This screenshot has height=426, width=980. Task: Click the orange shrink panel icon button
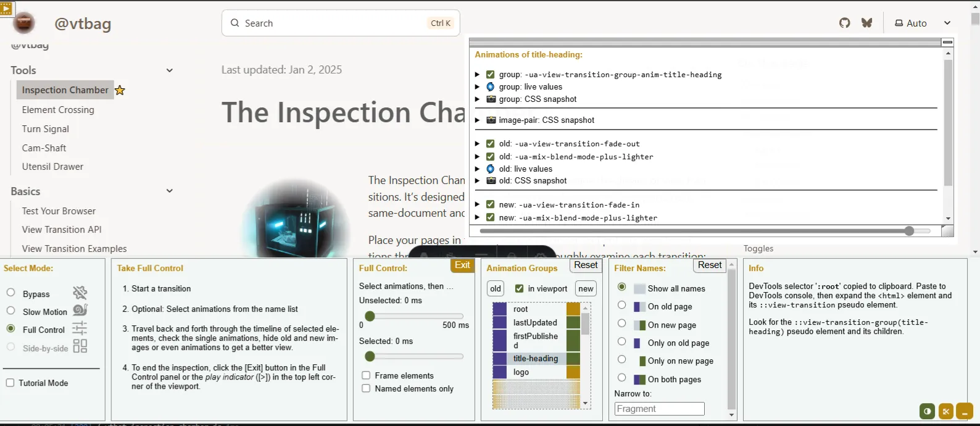tap(945, 411)
